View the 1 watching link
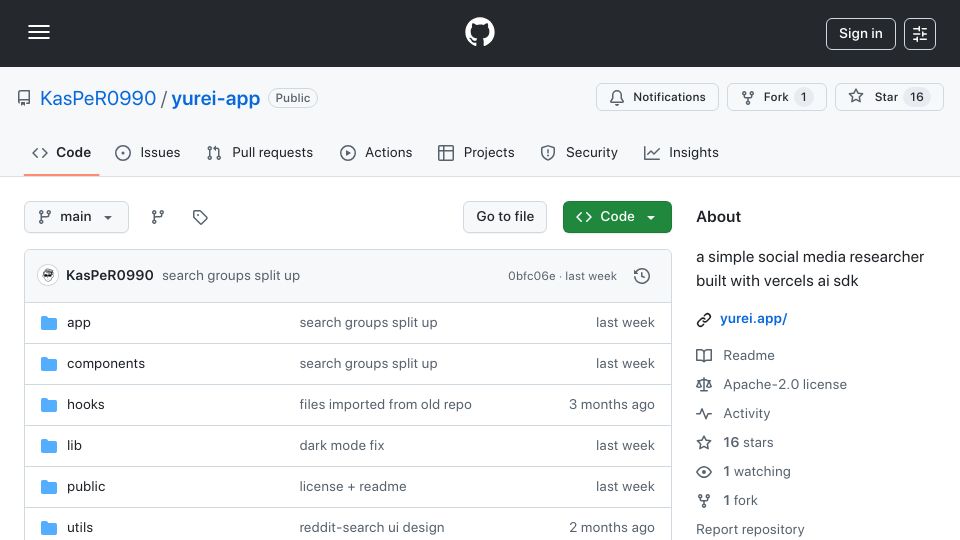Viewport: 960px width, 540px height. click(x=757, y=471)
